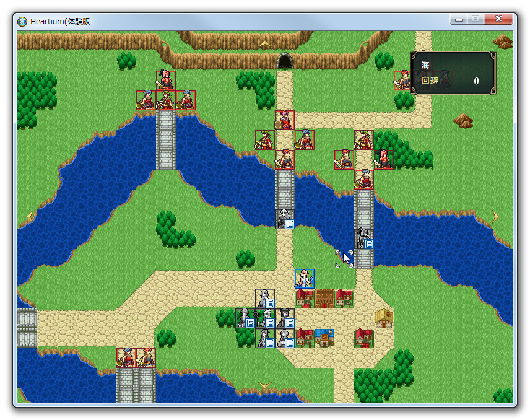Click the evasion value 0 in terrain panel
This screenshot has width=530, height=420.
pos(476,81)
